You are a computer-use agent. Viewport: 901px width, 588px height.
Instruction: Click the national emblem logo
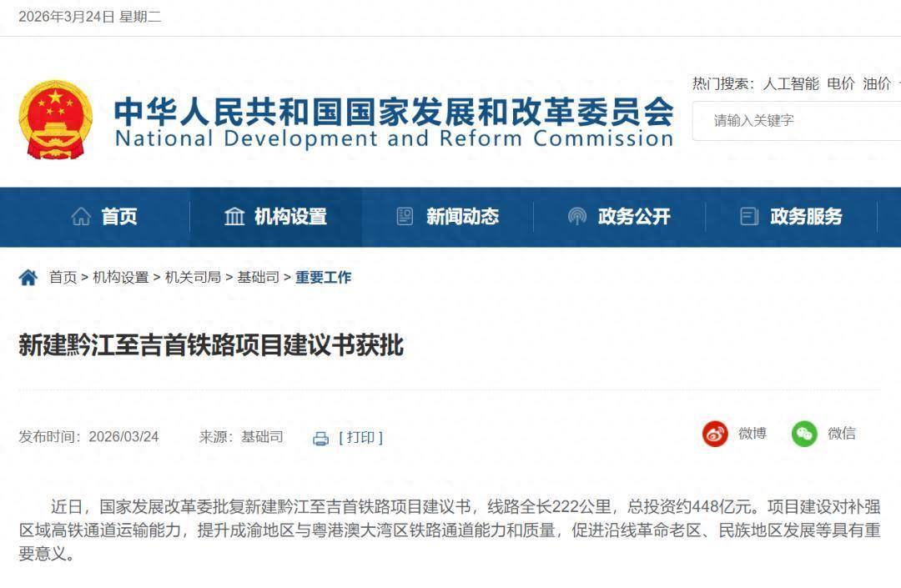point(56,119)
